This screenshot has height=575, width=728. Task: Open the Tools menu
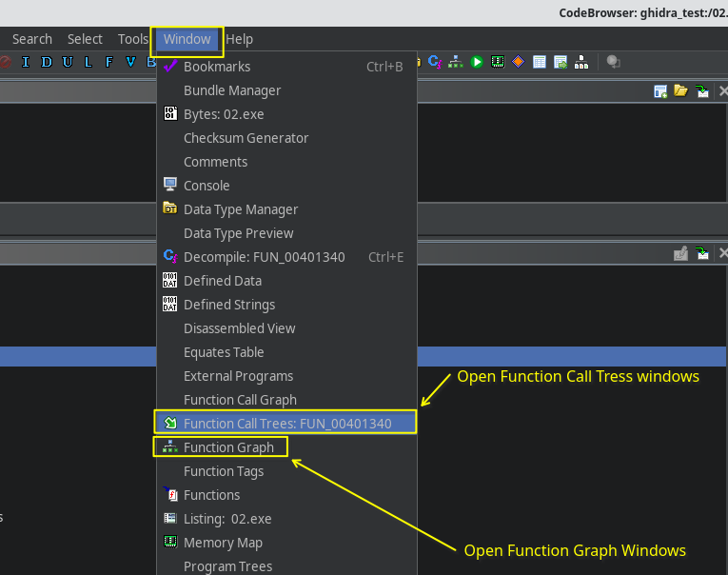133,39
